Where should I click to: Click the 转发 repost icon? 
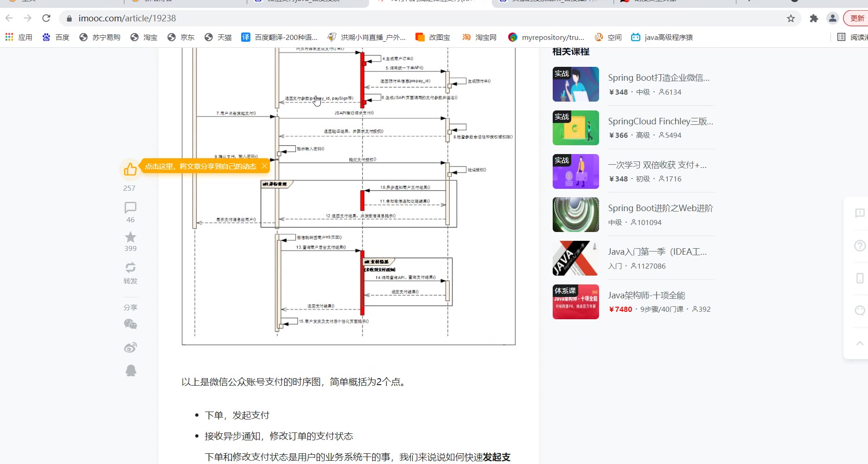130,267
